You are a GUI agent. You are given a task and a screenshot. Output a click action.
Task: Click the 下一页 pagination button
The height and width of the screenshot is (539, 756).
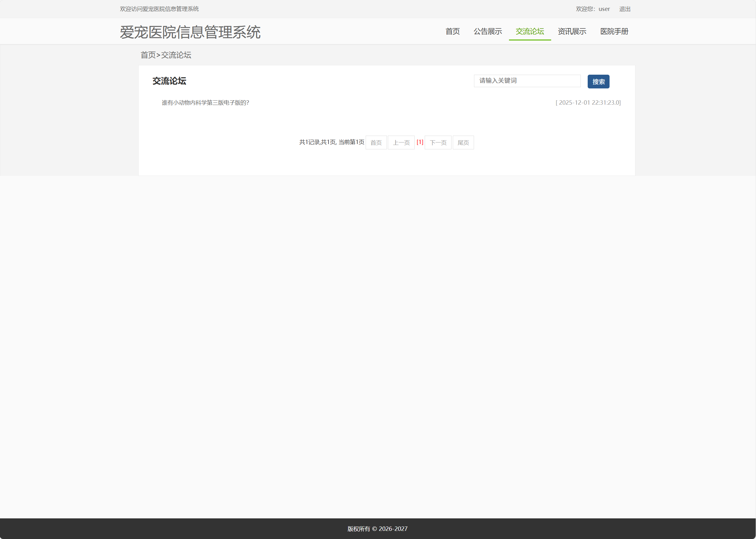click(x=438, y=142)
